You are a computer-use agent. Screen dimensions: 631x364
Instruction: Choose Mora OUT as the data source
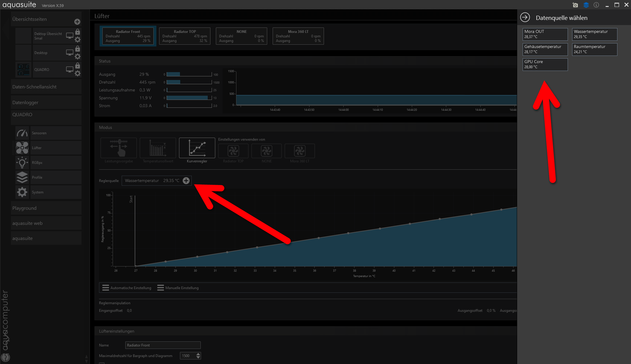545,34
